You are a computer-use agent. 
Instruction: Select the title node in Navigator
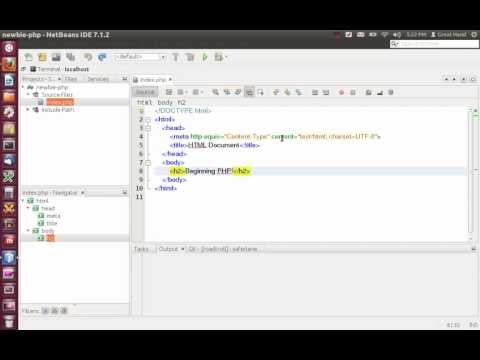click(52, 223)
